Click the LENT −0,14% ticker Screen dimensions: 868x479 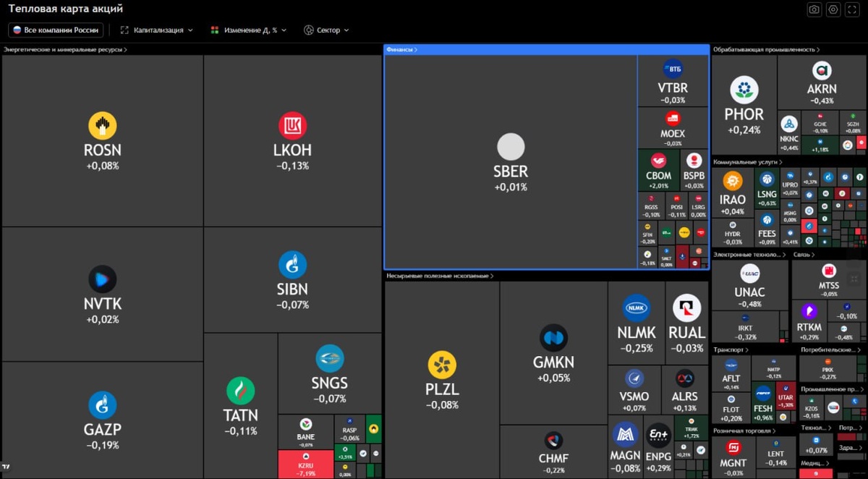[x=776, y=454]
